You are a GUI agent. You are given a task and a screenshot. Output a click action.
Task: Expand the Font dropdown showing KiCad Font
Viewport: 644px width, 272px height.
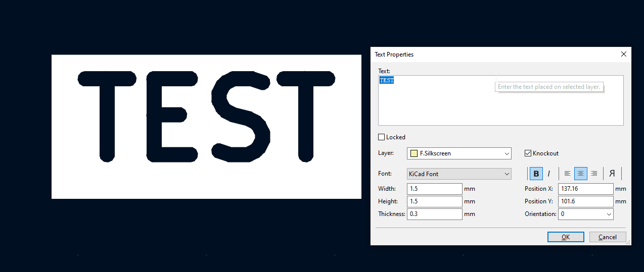click(459, 174)
